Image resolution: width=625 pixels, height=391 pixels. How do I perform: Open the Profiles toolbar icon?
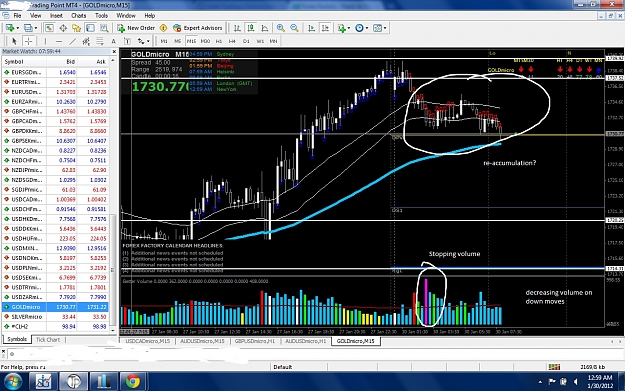point(28,28)
